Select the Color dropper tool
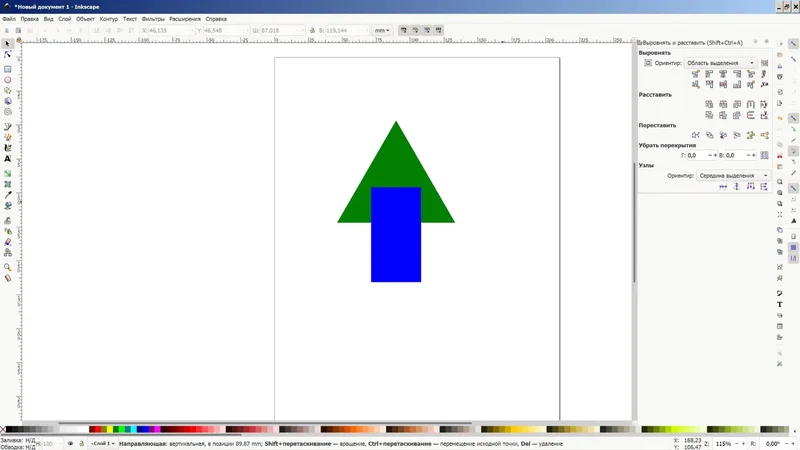 [8, 195]
